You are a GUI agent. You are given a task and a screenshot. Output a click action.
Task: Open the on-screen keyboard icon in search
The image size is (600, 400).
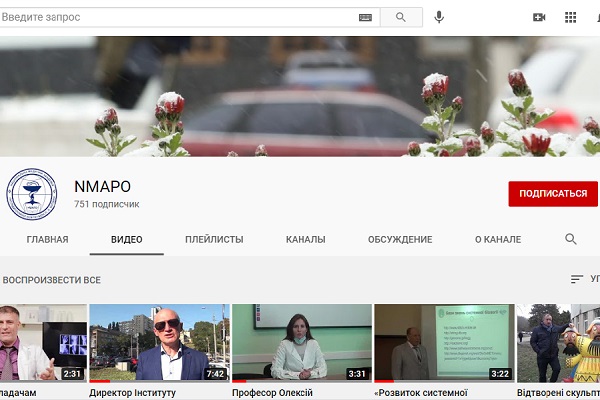pyautogui.click(x=365, y=17)
